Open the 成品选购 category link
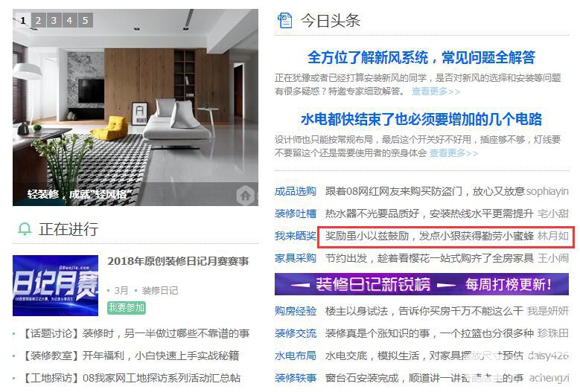Screen dimensions: 580x392 tap(295, 191)
